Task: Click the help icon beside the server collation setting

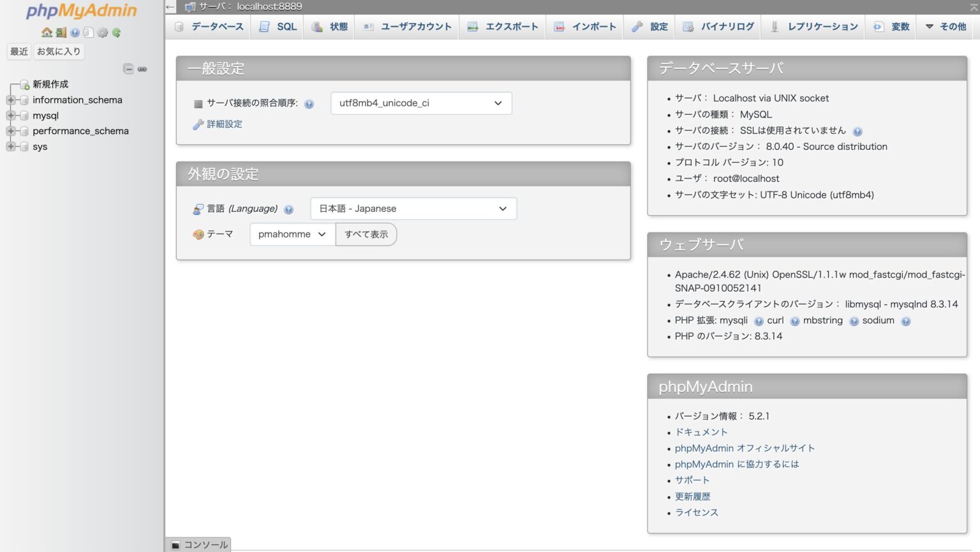Action: pos(309,103)
